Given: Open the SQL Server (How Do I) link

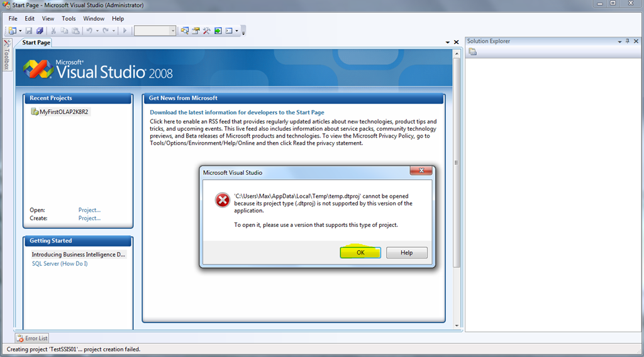Looking at the screenshot, I should click(60, 263).
